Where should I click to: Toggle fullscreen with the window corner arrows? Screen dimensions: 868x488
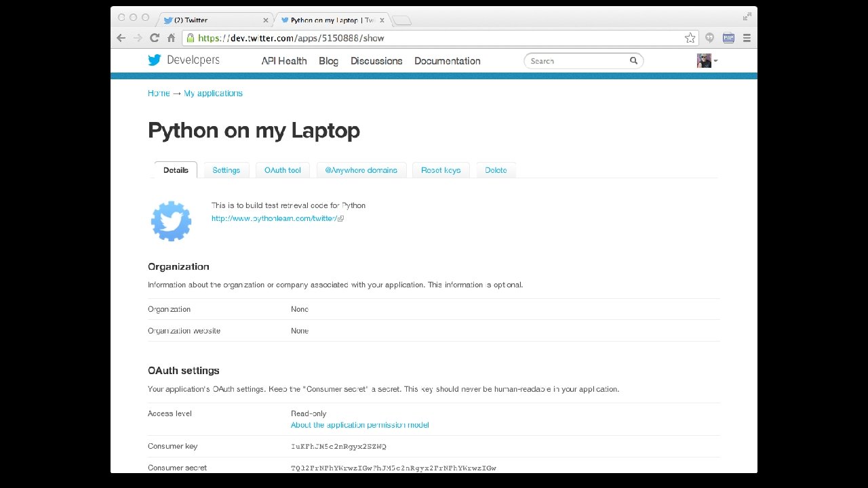(x=747, y=16)
